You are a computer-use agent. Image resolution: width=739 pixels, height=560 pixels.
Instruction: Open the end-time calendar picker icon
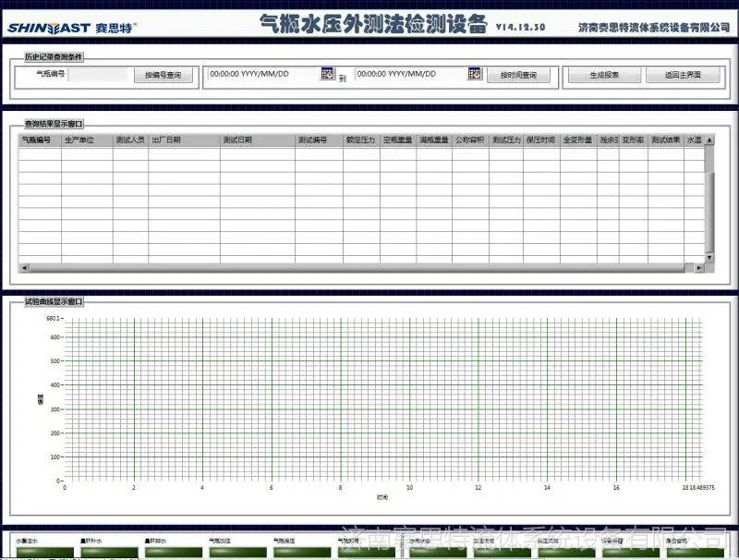(475, 74)
